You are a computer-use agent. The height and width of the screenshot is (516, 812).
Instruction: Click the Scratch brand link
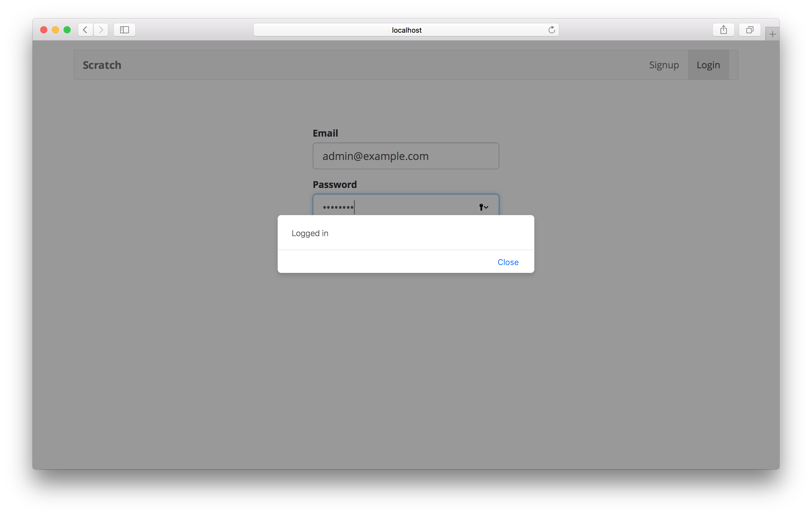102,65
